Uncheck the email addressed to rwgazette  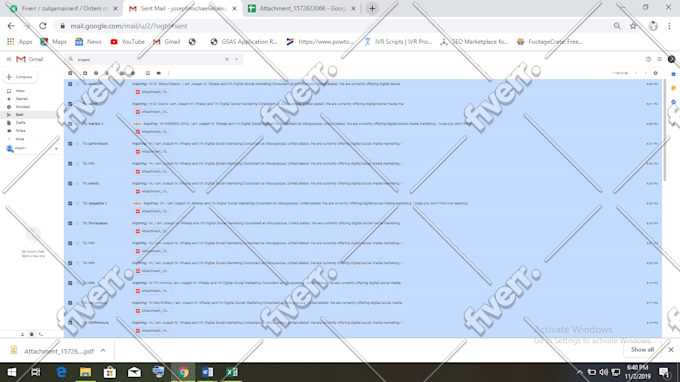point(70,204)
